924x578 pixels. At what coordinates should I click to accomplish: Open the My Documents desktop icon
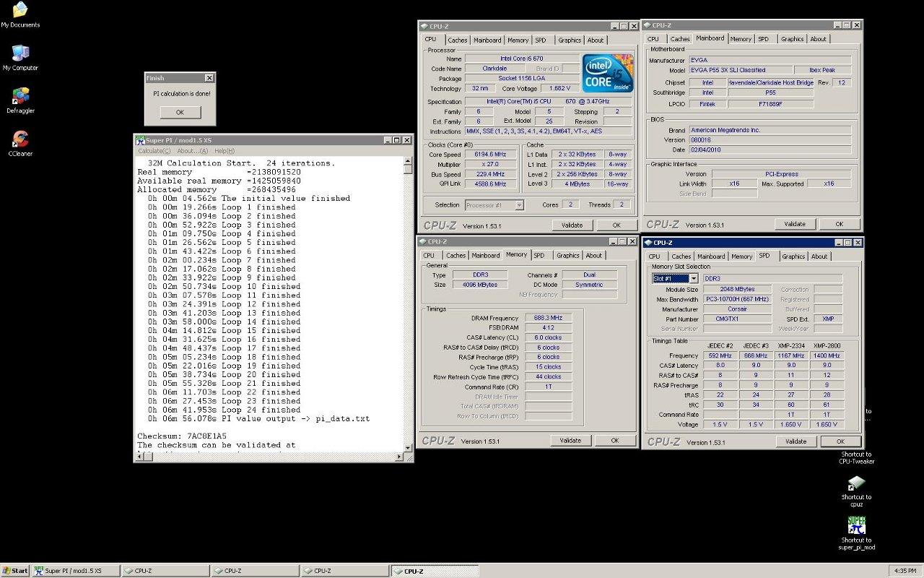click(x=20, y=14)
